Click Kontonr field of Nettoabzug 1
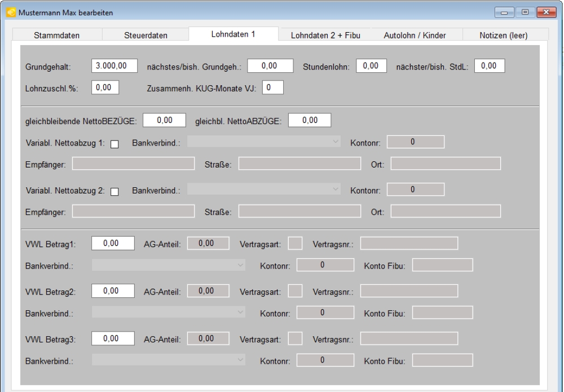Image resolution: width=564 pixels, height=392 pixels. click(x=416, y=142)
